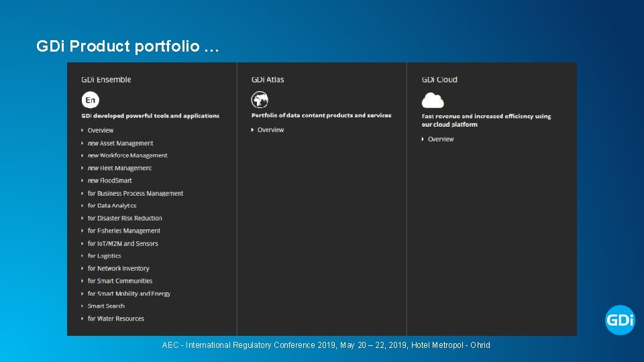Open Overview under GDi Cloud

click(441, 139)
